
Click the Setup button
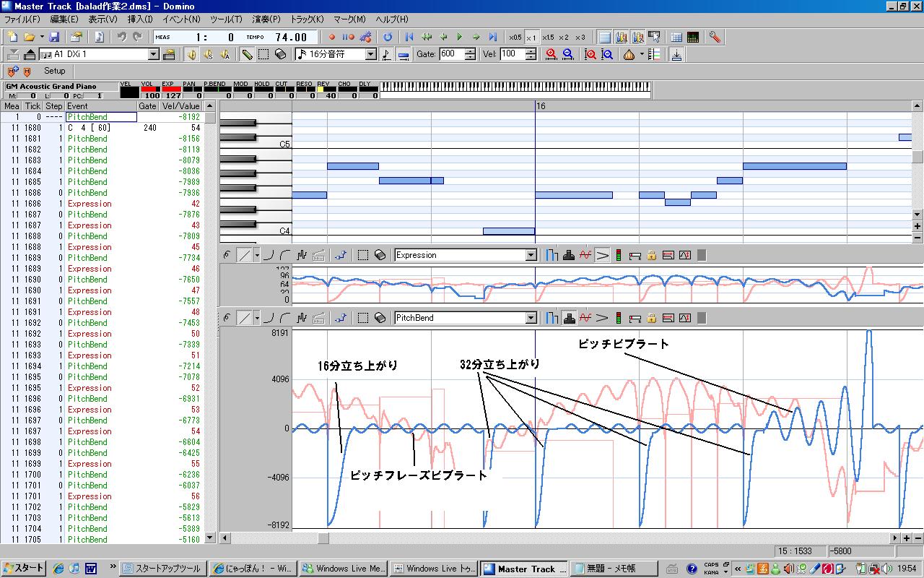pos(54,71)
